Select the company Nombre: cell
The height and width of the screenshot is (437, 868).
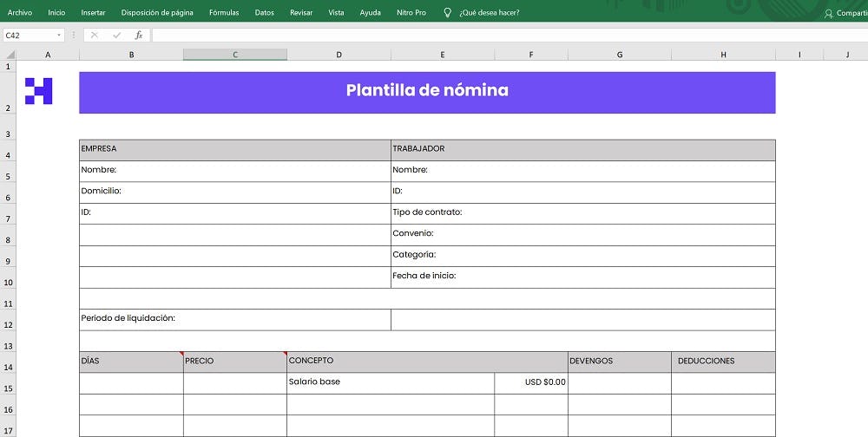(x=235, y=171)
